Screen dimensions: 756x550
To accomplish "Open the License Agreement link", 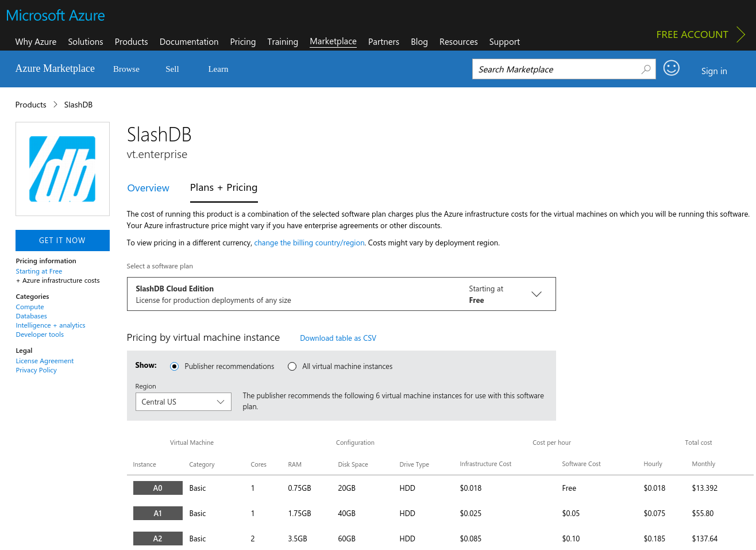I will coord(45,361).
